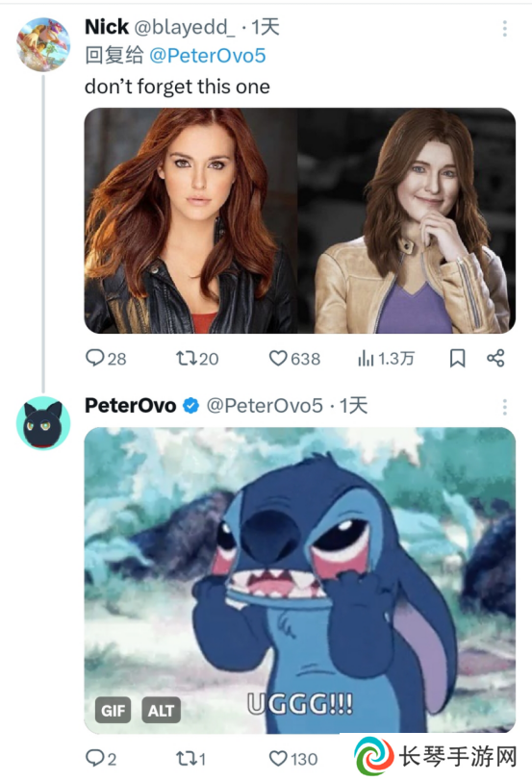Reply to PeterOvo's Stitch GIF tweet

coord(101,759)
